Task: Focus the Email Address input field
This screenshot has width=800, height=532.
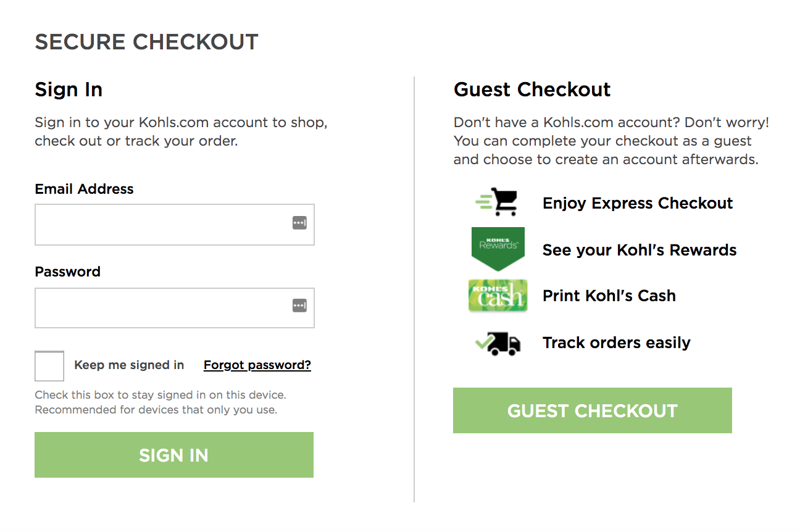Action: point(162,225)
